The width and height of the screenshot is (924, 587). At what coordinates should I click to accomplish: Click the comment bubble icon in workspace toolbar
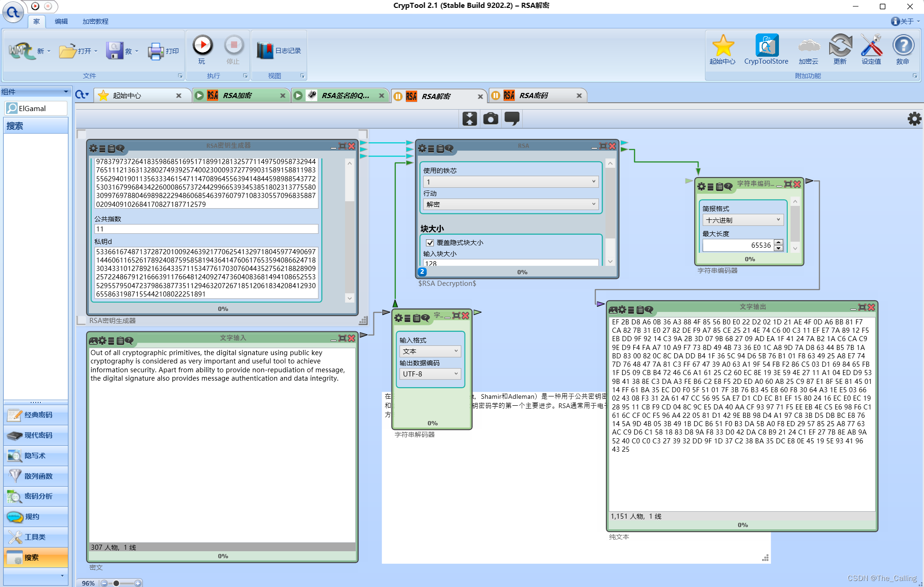tap(512, 119)
